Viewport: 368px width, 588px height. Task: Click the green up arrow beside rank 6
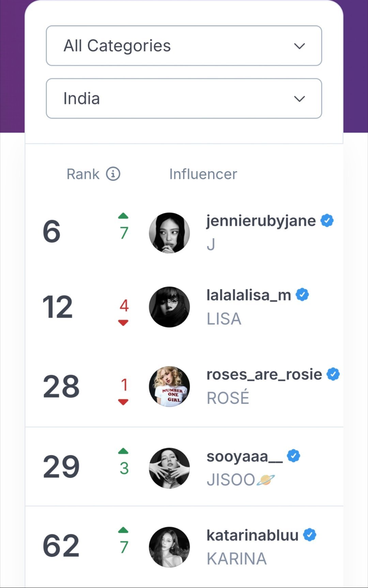(123, 216)
